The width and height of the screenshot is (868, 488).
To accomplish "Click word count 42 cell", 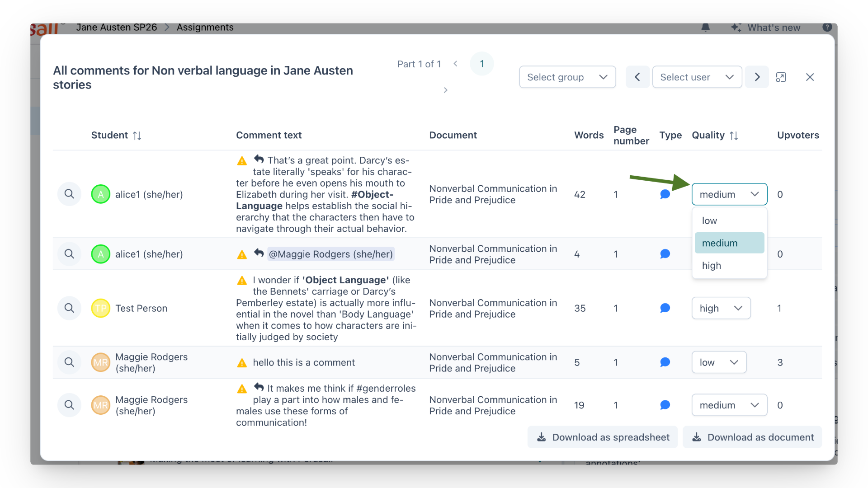I will [580, 194].
